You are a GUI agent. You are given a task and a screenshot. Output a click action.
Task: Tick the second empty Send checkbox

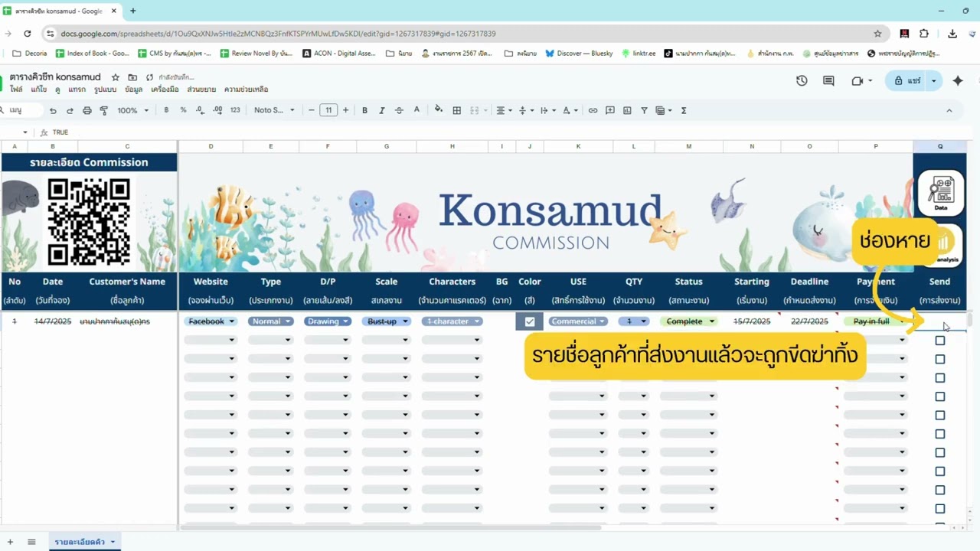[940, 359]
